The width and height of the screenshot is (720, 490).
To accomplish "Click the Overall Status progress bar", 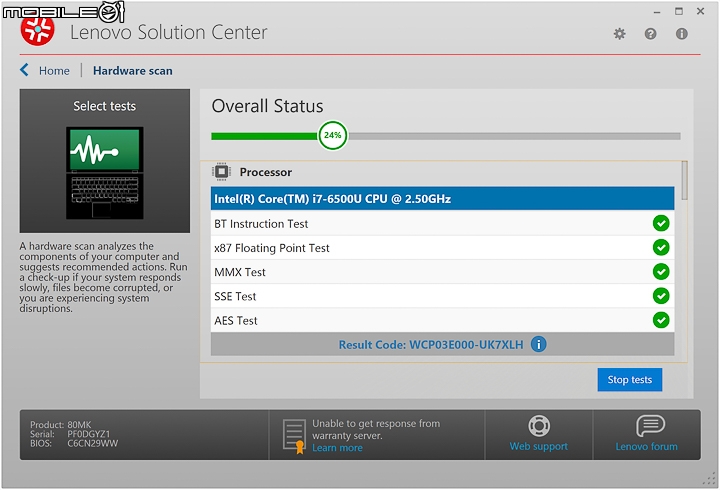I will 445,136.
